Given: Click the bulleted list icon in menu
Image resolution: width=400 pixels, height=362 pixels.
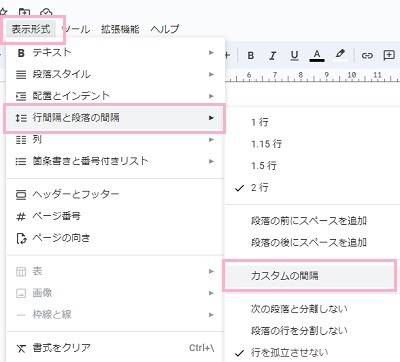Looking at the screenshot, I should [x=21, y=162].
